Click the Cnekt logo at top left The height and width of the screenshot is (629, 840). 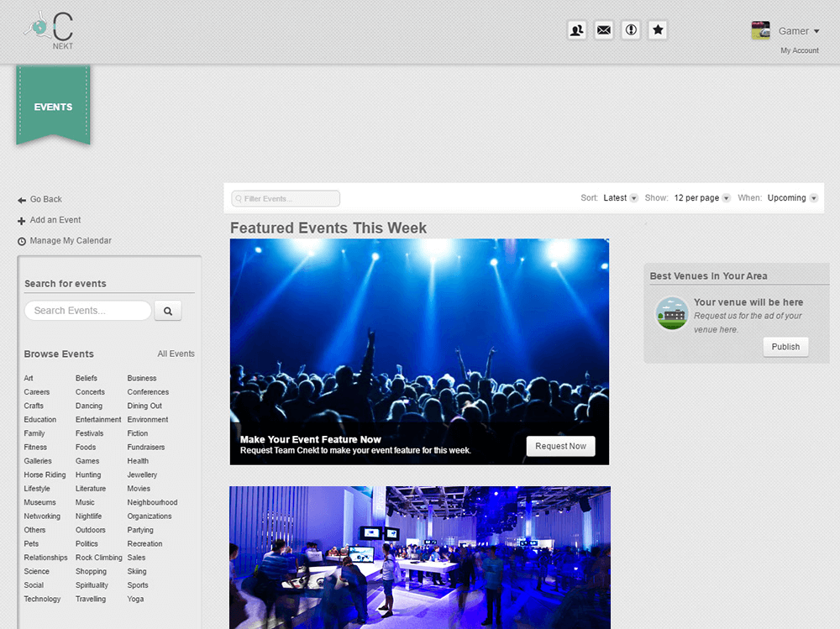(50, 29)
